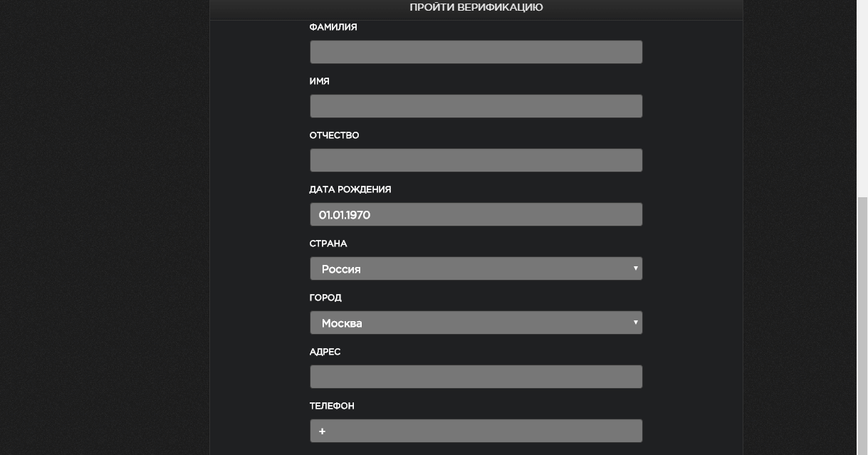Click the Фамилия field label
868x455 pixels.
pyautogui.click(x=333, y=27)
